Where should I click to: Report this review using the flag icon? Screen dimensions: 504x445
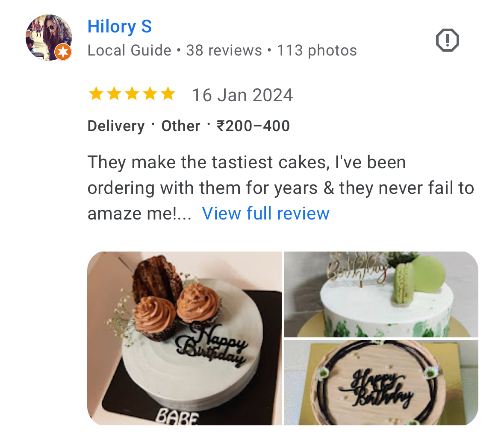[447, 41]
